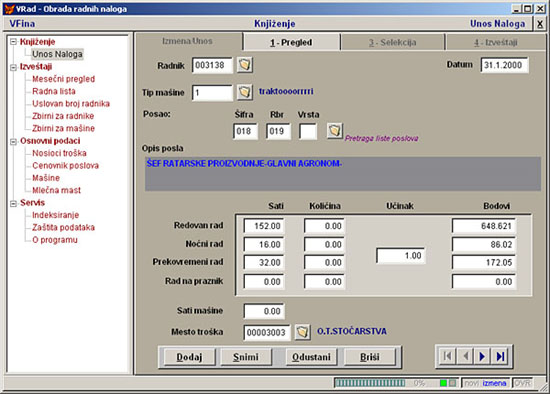Open Zbirni za mašine item

click(63, 128)
